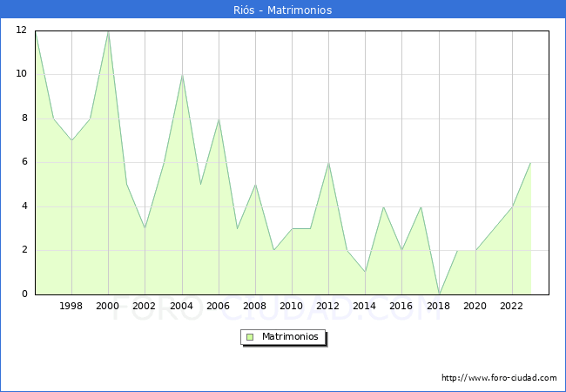566x392 pixels.
Task: Click the 2004 peak at value 10
Action: 182,75
